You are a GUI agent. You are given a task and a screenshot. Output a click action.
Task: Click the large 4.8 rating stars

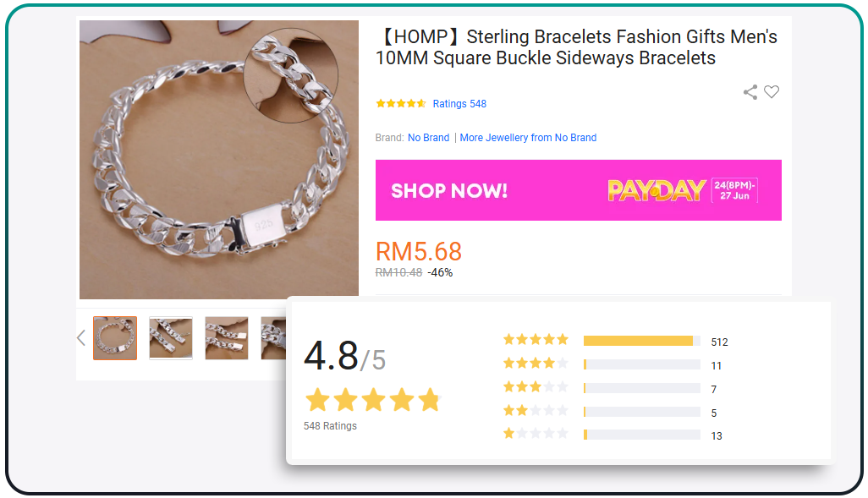click(x=373, y=400)
